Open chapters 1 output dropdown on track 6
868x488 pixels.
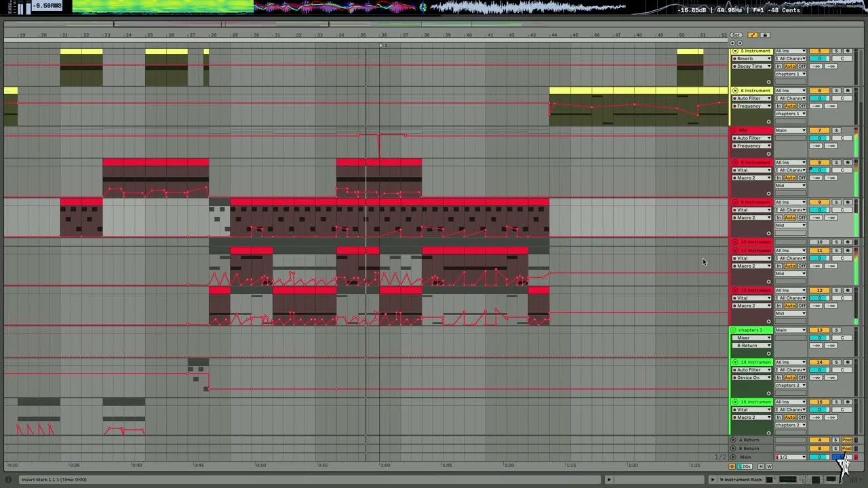tap(791, 114)
